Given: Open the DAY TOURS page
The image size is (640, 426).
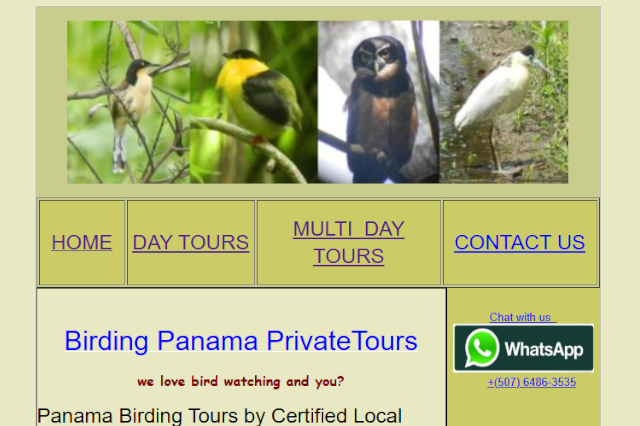Looking at the screenshot, I should point(191,242).
